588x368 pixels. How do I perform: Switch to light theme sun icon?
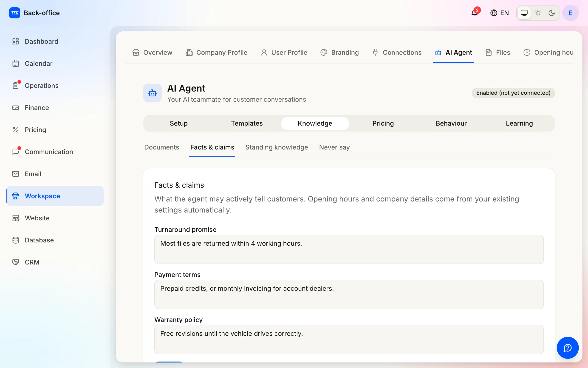coord(538,13)
